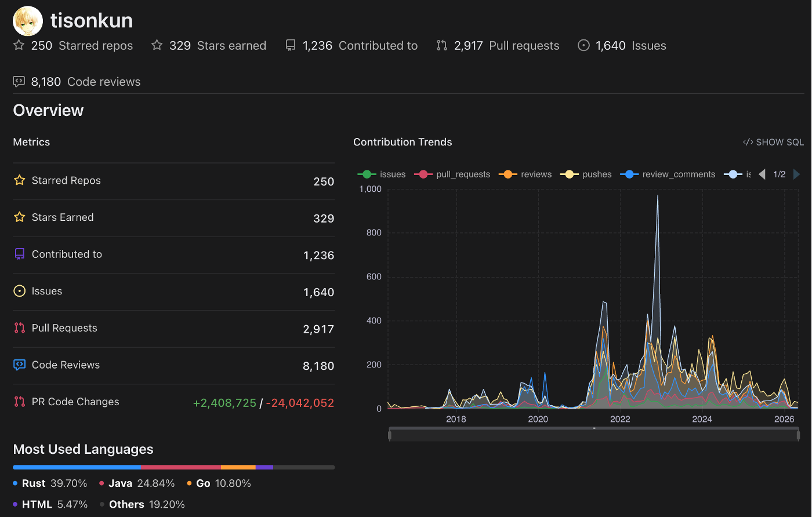Click the tisonkun username heading
This screenshot has width=812, height=517.
92,21
